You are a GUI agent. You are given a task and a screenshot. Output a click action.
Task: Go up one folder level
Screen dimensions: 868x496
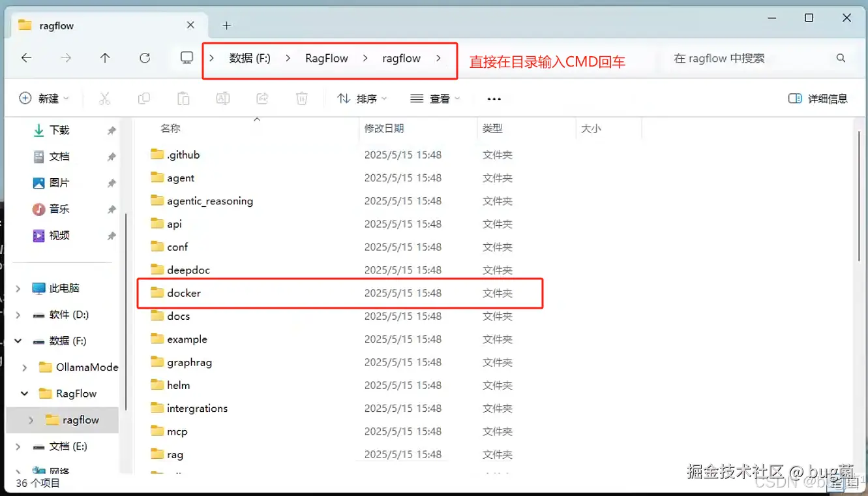(105, 58)
